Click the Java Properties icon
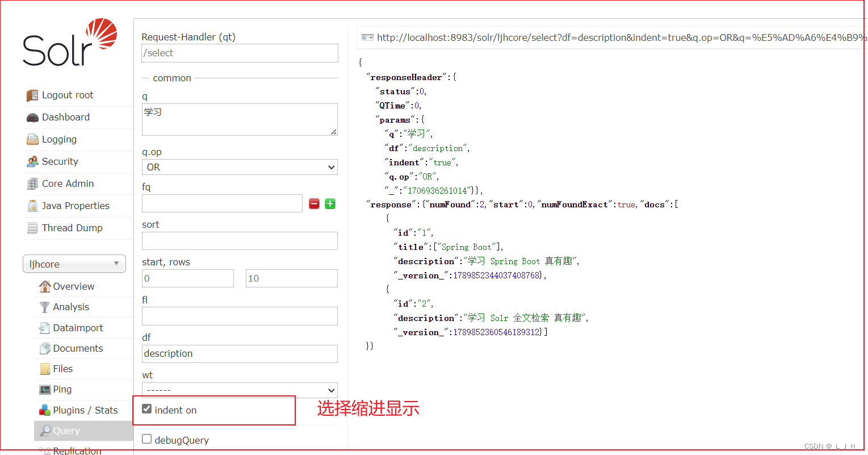 coord(32,206)
